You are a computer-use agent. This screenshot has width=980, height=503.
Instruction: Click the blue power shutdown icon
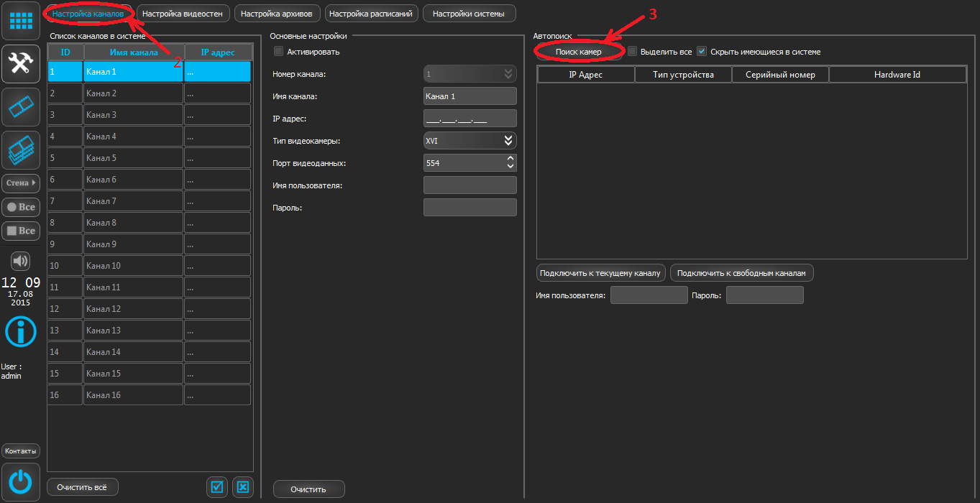[20, 481]
